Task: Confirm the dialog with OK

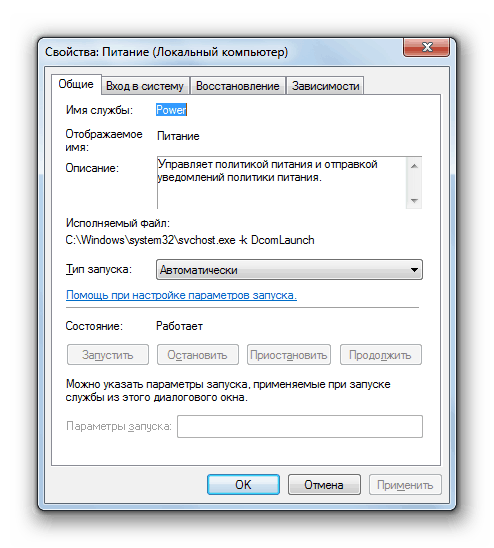Action: point(243,485)
